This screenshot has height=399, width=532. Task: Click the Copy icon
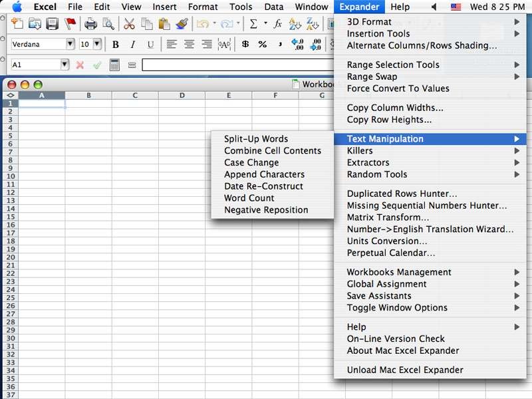pos(147,24)
